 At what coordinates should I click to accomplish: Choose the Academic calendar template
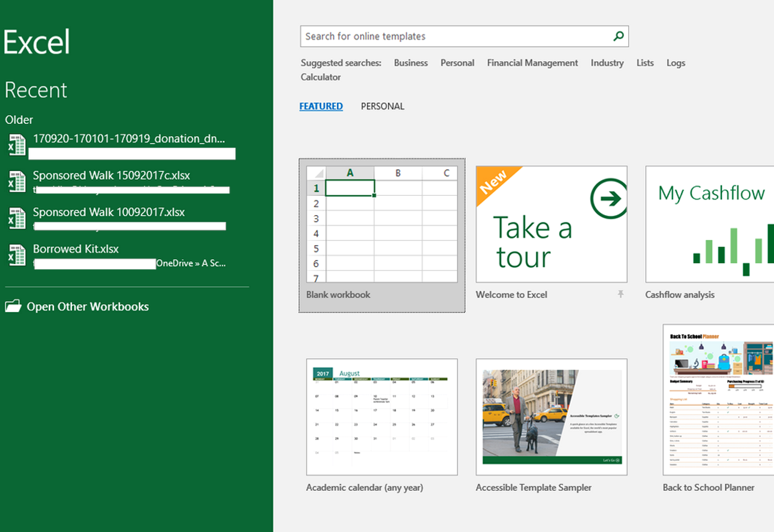point(382,417)
